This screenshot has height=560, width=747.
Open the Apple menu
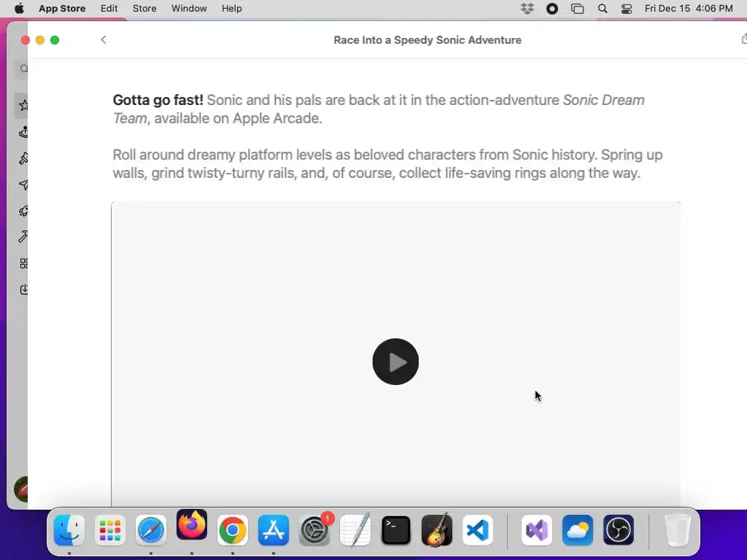(19, 9)
